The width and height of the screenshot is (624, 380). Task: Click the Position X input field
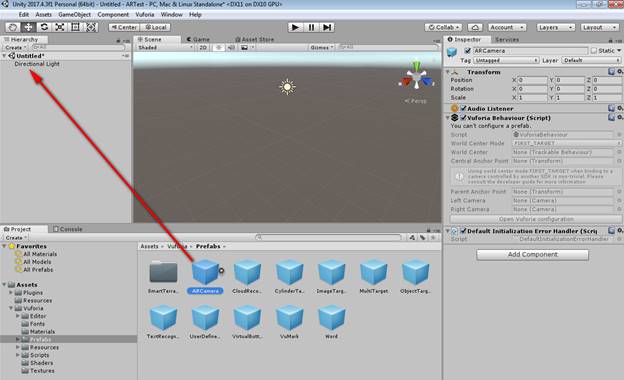pyautogui.click(x=532, y=80)
